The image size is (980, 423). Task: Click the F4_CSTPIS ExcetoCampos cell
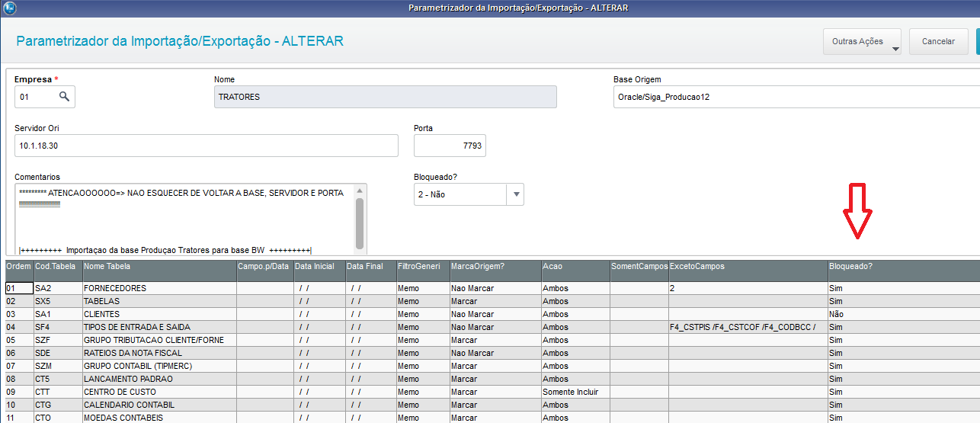[748, 328]
